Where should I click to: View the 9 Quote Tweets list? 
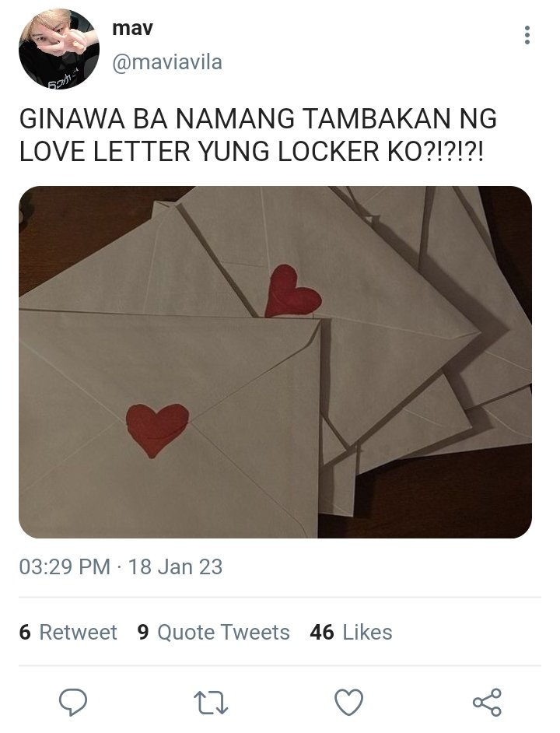tap(214, 632)
